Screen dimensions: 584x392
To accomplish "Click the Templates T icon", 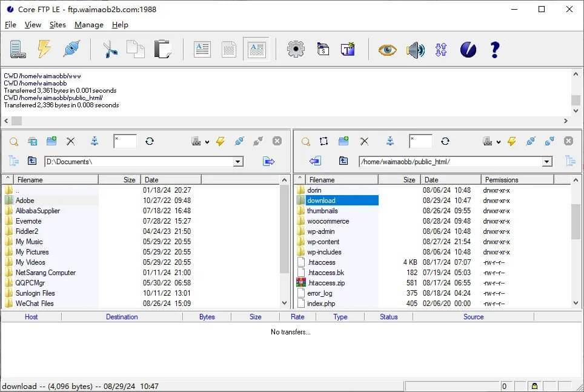I will 348,49.
